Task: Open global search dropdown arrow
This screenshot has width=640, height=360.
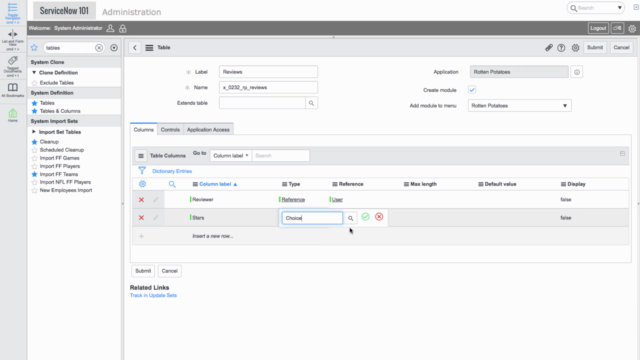Action: tap(619, 8)
